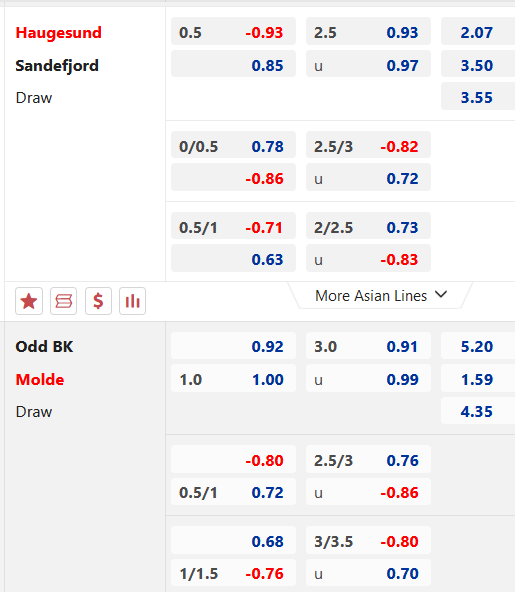This screenshot has height=592, width=515.
Task: Bet draw at 4.35
Action: click(x=478, y=410)
